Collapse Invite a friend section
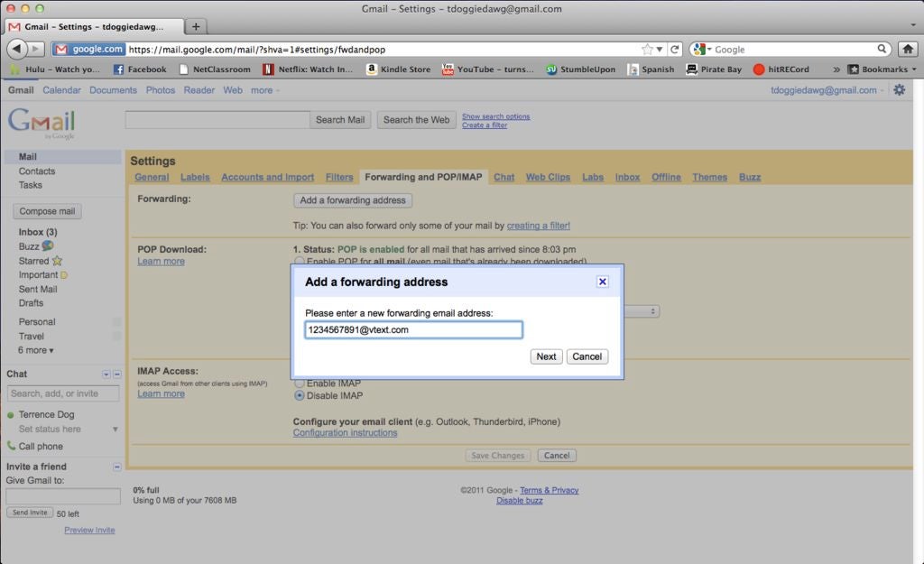The image size is (924, 564). click(116, 467)
